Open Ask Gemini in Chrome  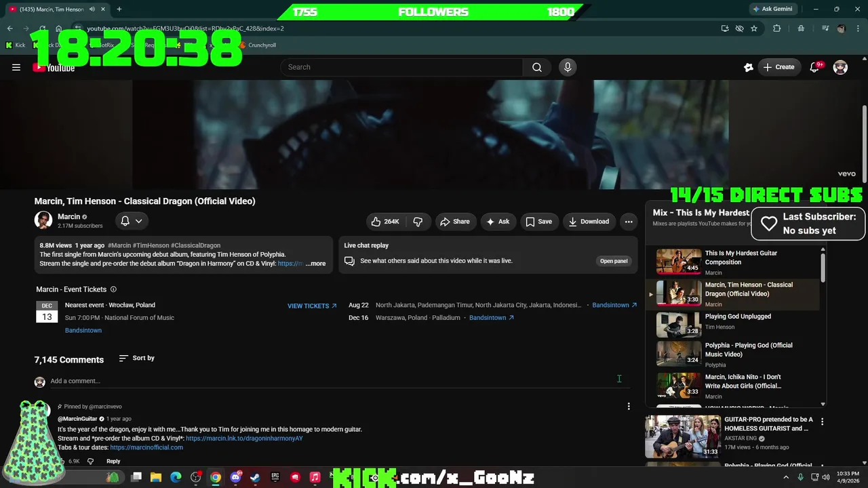point(772,9)
